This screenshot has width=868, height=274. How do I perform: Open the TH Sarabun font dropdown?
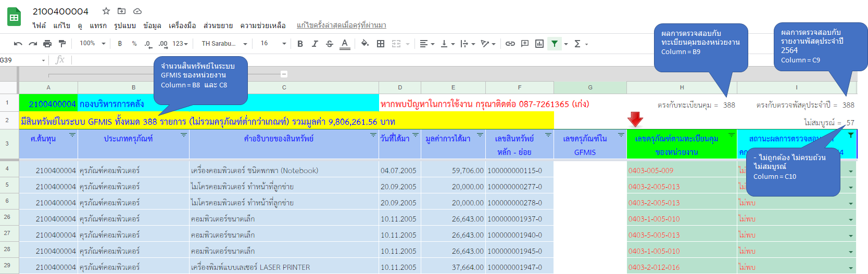click(224, 44)
